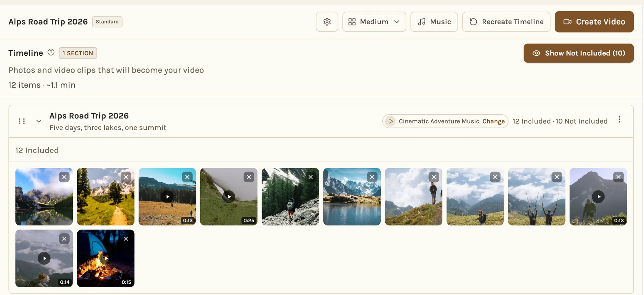Image resolution: width=644 pixels, height=295 pixels.
Task: Open the section three-dot options menu
Action: coord(620,119)
